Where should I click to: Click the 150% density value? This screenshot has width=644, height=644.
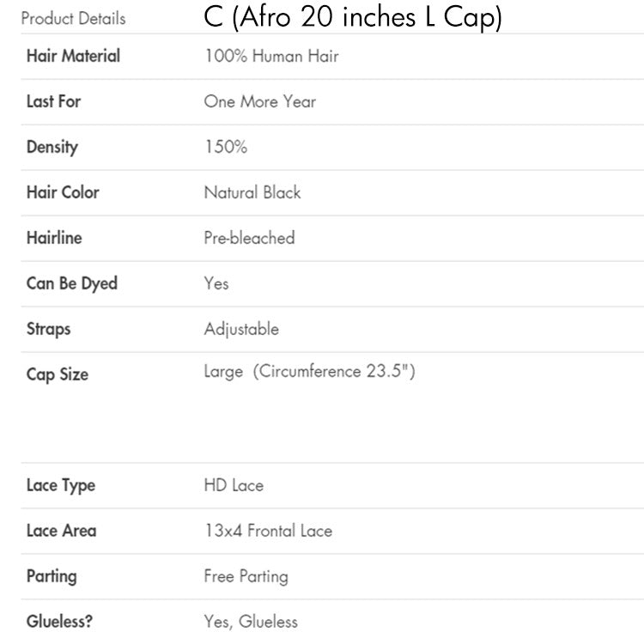(x=226, y=147)
